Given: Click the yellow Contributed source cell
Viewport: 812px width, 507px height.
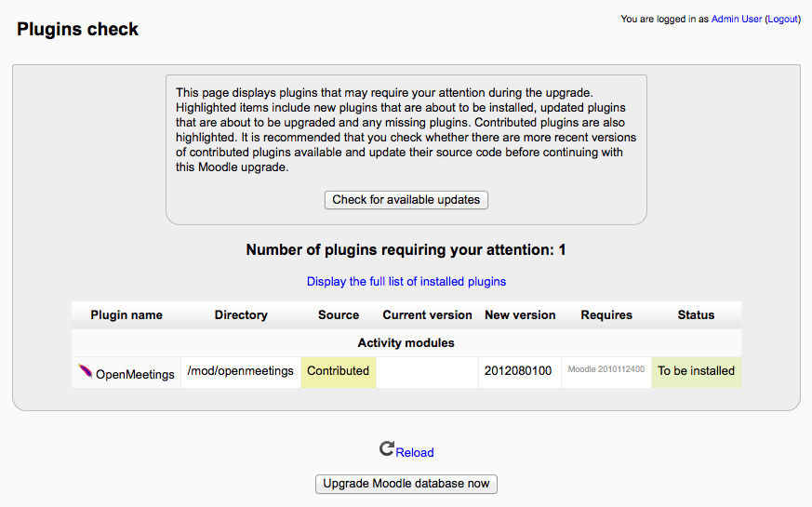Looking at the screenshot, I should pos(339,372).
